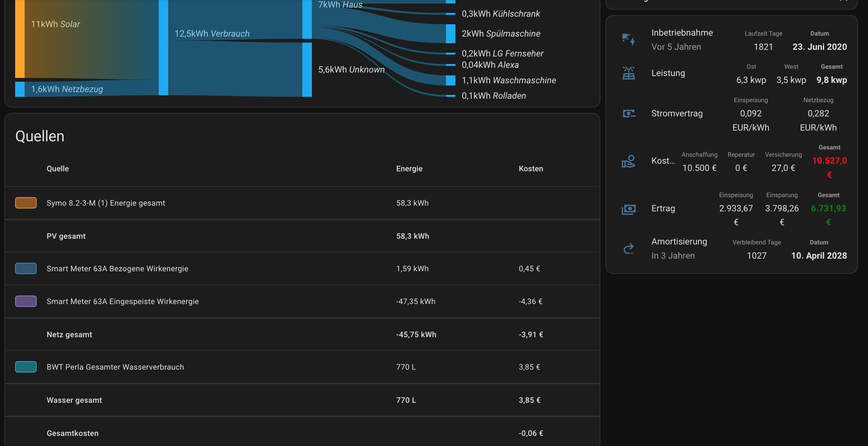Open Smart Meter 63A Eingespeiste Wirkenergie row

[x=123, y=301]
